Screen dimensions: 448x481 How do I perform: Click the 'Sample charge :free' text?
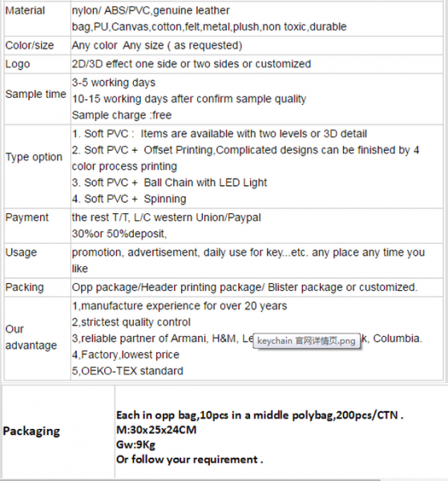point(122,115)
